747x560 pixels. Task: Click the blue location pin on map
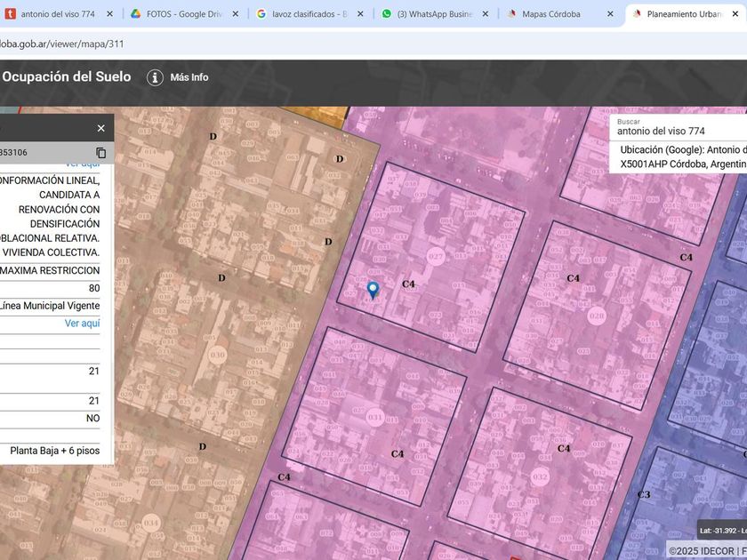pyautogui.click(x=373, y=289)
